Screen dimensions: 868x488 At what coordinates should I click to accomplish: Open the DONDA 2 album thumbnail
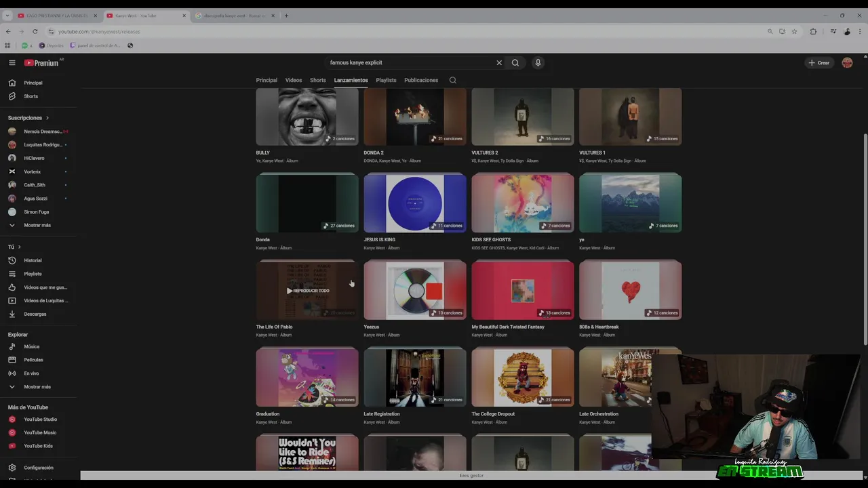[415, 117]
